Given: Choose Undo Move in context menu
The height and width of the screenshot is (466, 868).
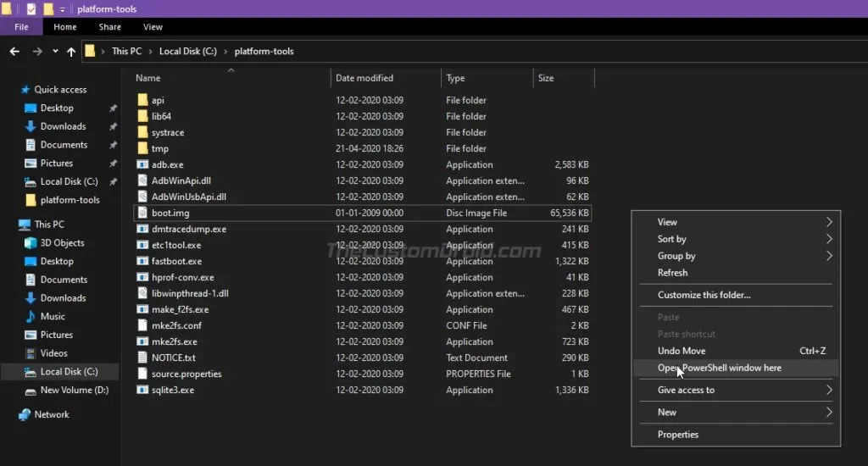Looking at the screenshot, I should click(x=736, y=351).
